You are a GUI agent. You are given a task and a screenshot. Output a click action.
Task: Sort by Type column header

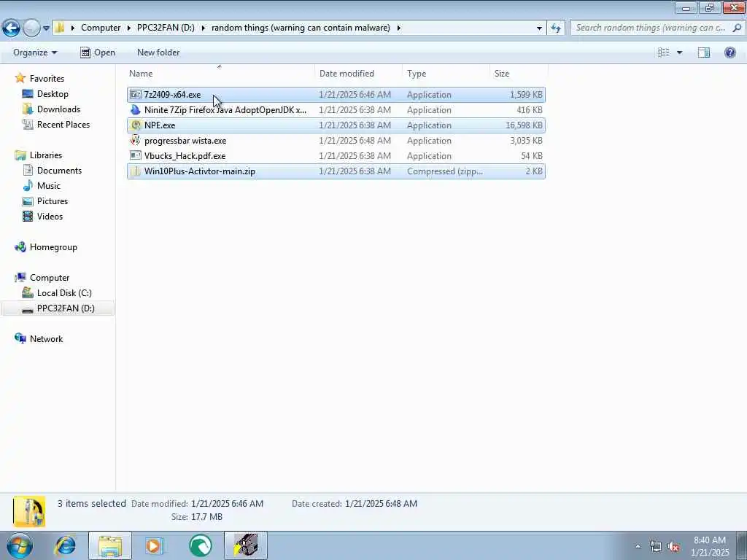point(446,74)
